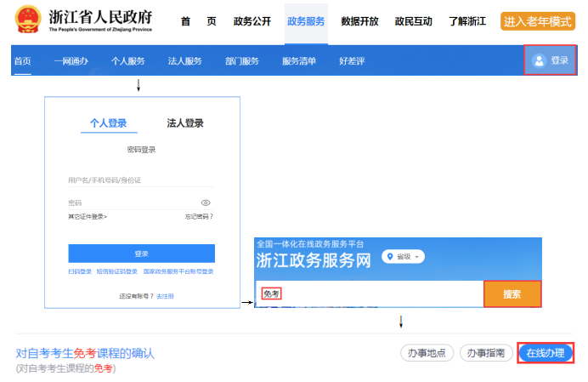Click 进入老年模式 button
Viewport: 588px width, 382px height.
538,21
